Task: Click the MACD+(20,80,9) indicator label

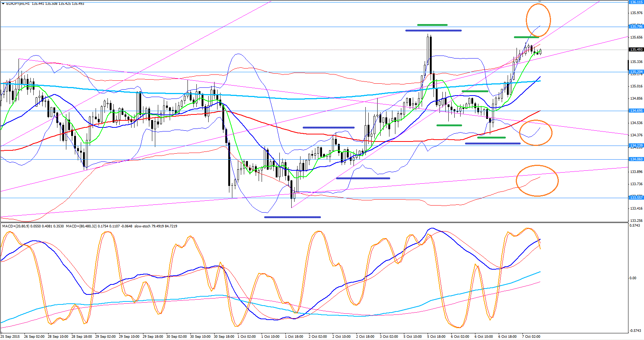Action: pyautogui.click(x=16, y=226)
